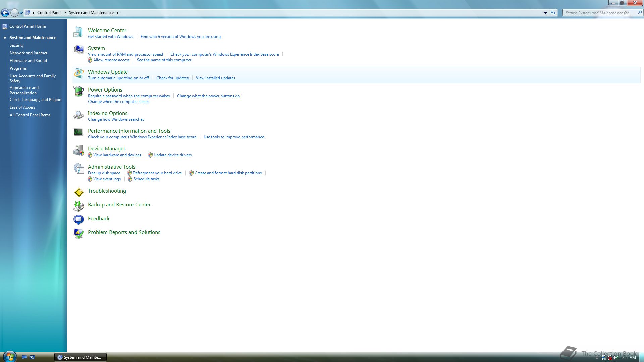This screenshot has width=644, height=362.
Task: Click the Welcome Center icon
Action: coord(78,32)
